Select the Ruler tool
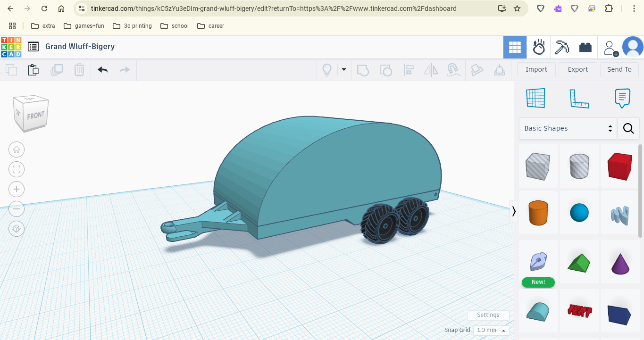This screenshot has height=340, width=644. (579, 98)
